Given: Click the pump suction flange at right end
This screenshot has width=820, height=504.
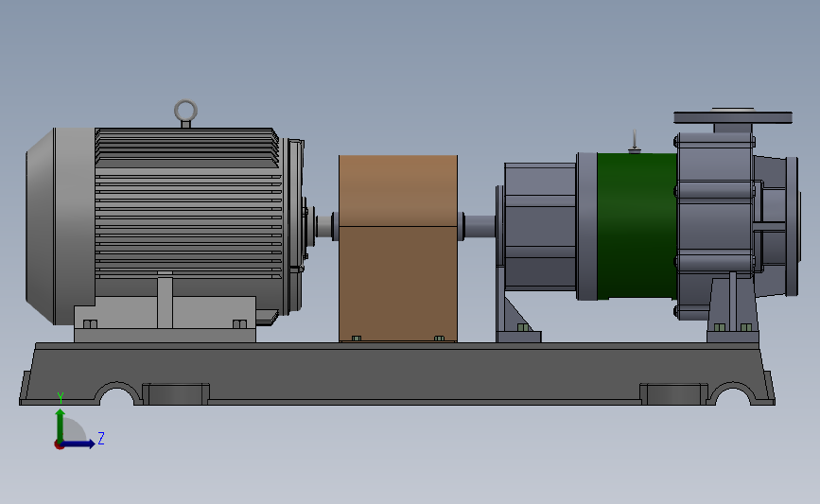Looking at the screenshot, I should click(793, 226).
